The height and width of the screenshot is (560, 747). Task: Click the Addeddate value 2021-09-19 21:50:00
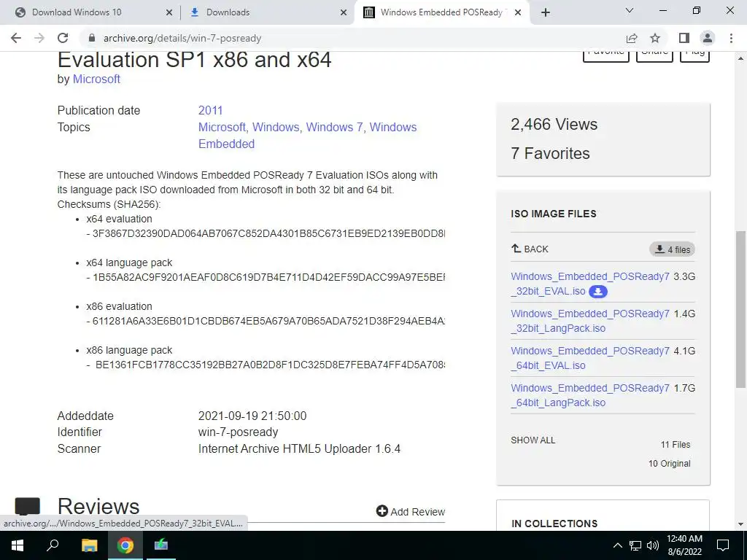click(x=252, y=416)
